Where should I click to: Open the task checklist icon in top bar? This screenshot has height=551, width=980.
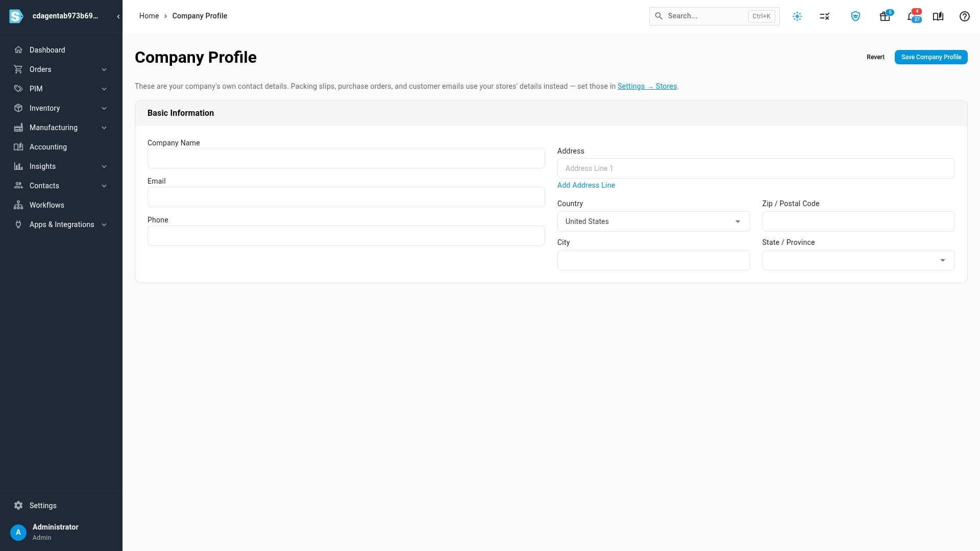tap(825, 16)
